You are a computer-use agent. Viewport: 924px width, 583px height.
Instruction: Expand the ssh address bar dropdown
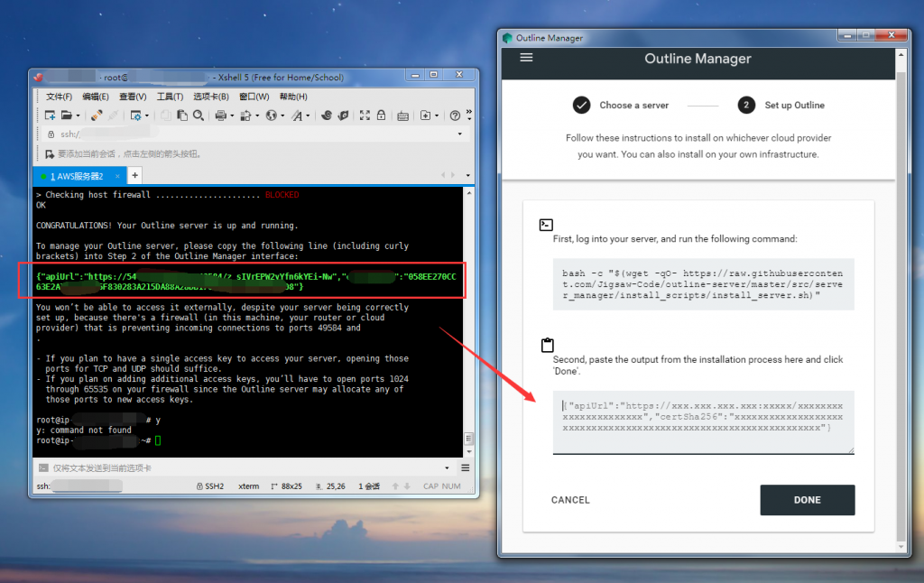pyautogui.click(x=460, y=134)
